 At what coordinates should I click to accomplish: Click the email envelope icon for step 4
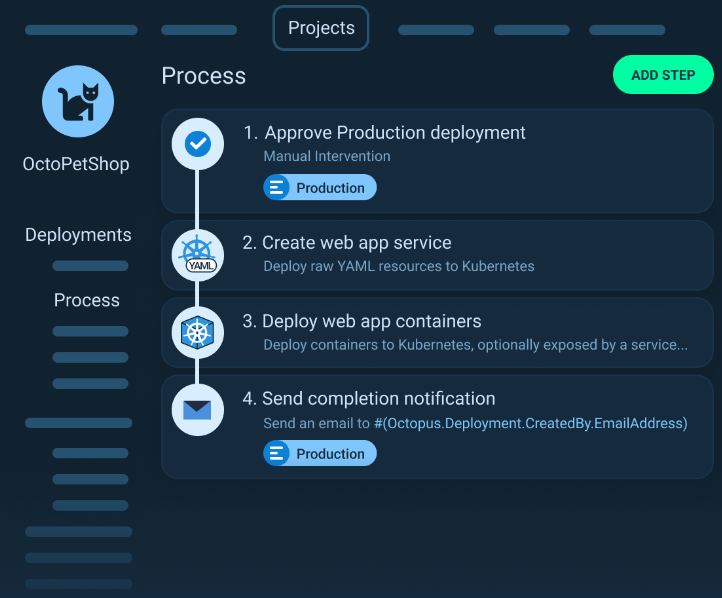click(x=198, y=410)
